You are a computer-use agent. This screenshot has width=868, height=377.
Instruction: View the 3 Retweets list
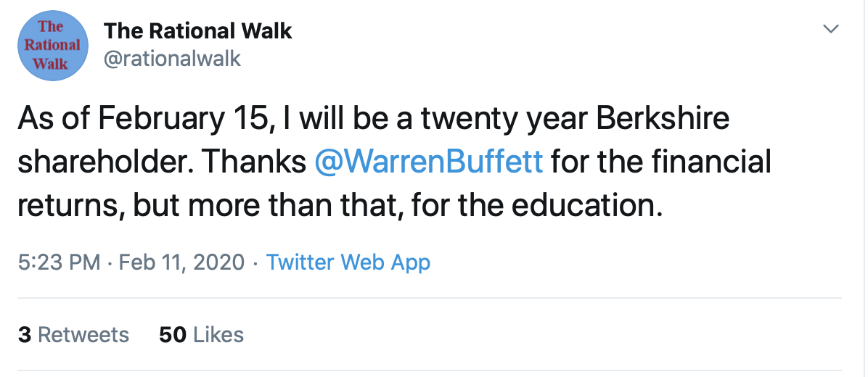(73, 334)
